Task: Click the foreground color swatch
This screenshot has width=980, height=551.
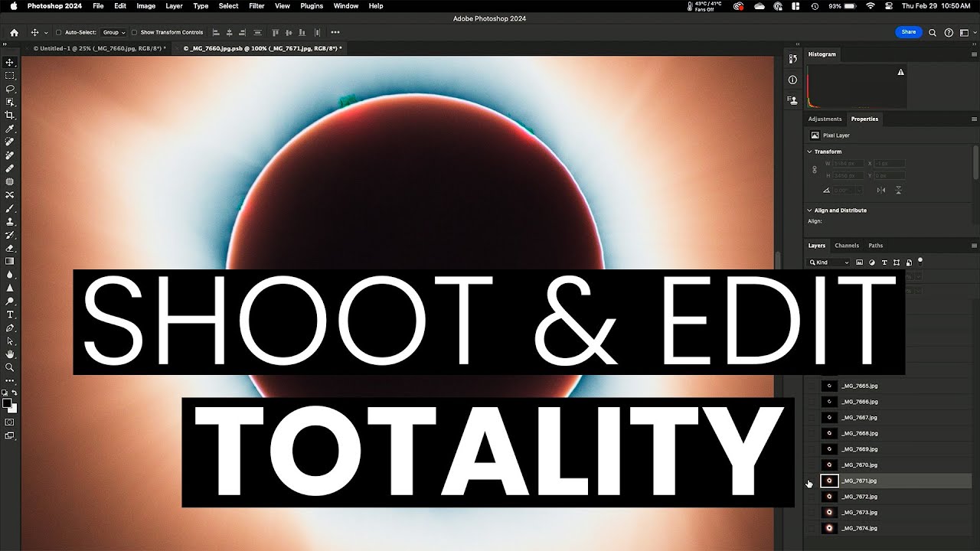Action: click(x=7, y=403)
